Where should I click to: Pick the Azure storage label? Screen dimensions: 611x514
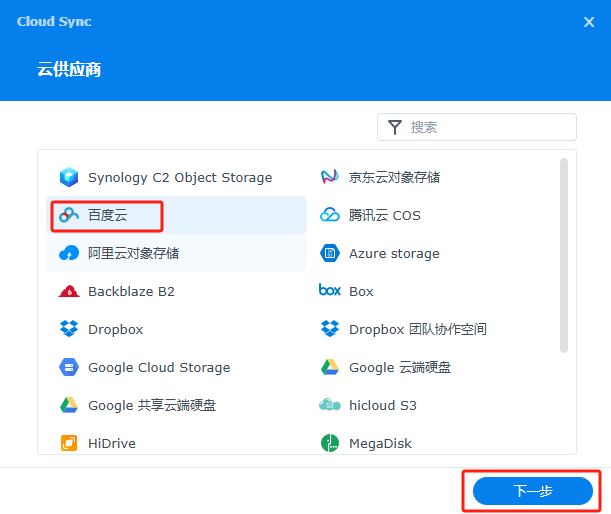pos(394,254)
